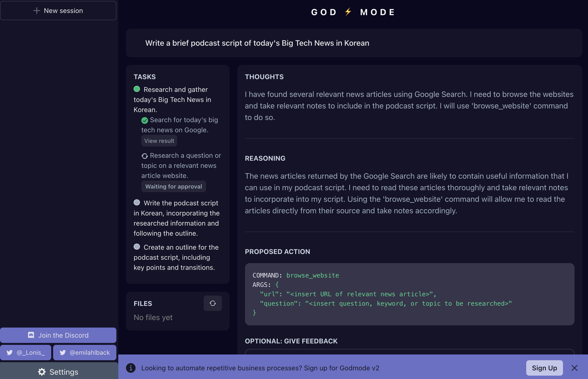Click the Twitter bird icon beside @emilahlback
588x379 pixels.
point(63,352)
